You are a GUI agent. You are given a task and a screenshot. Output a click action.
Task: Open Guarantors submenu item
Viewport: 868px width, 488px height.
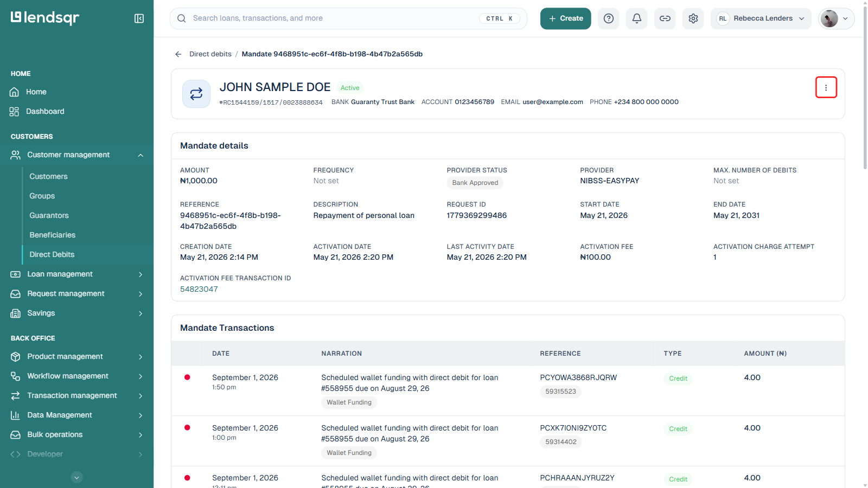pos(49,216)
